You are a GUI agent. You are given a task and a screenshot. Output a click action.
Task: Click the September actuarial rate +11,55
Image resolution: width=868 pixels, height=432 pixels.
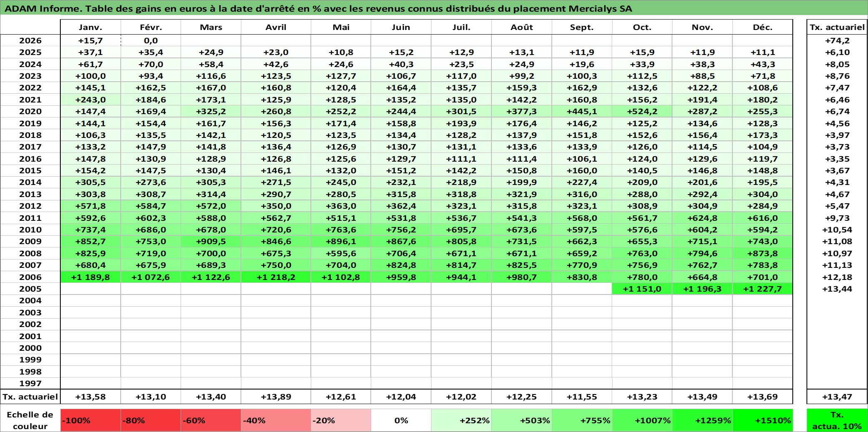click(582, 397)
